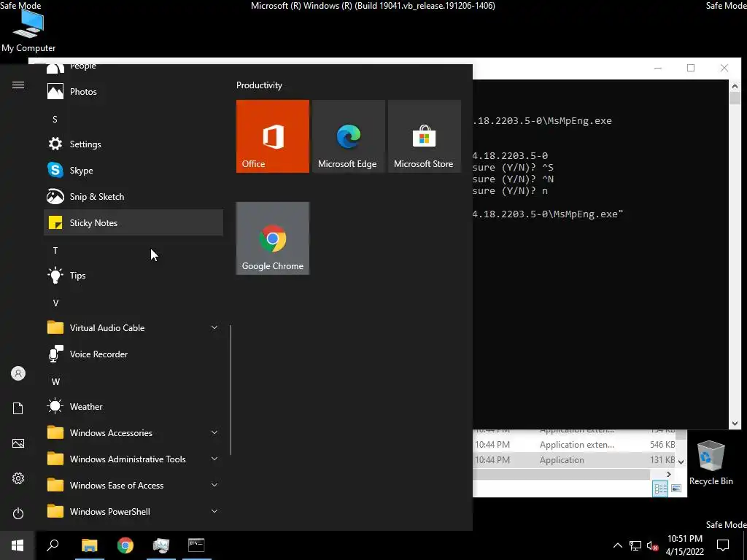This screenshot has width=747, height=560.
Task: Open the Microsoft Store tile
Action: (424, 136)
